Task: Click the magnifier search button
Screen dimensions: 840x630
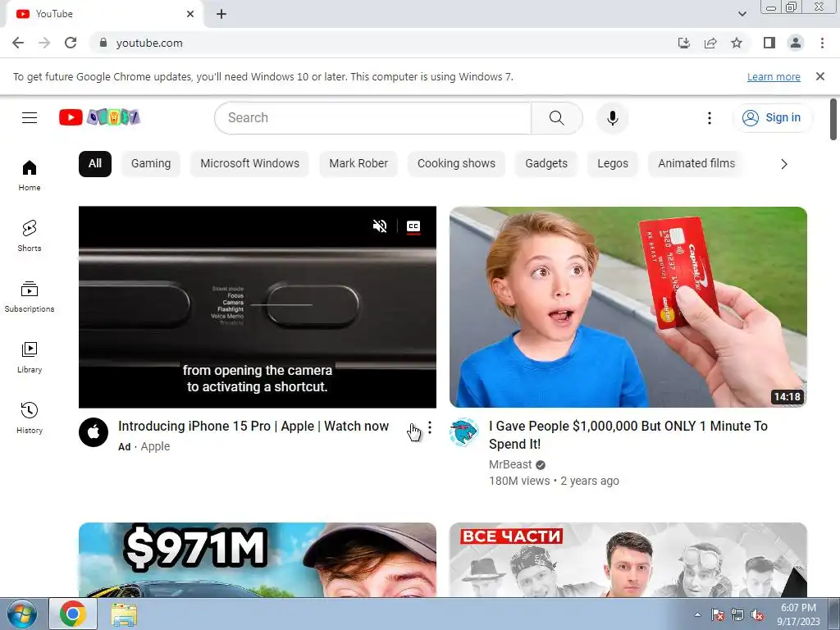Action: pyautogui.click(x=557, y=118)
